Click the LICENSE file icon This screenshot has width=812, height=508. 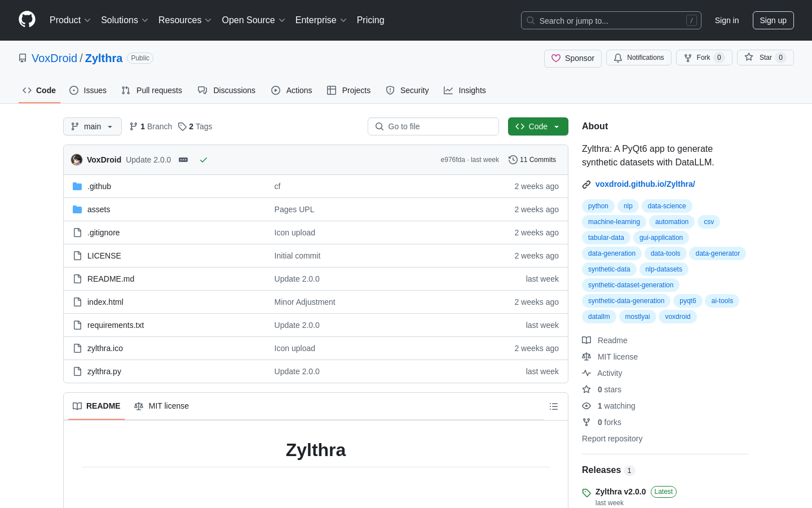tap(77, 256)
